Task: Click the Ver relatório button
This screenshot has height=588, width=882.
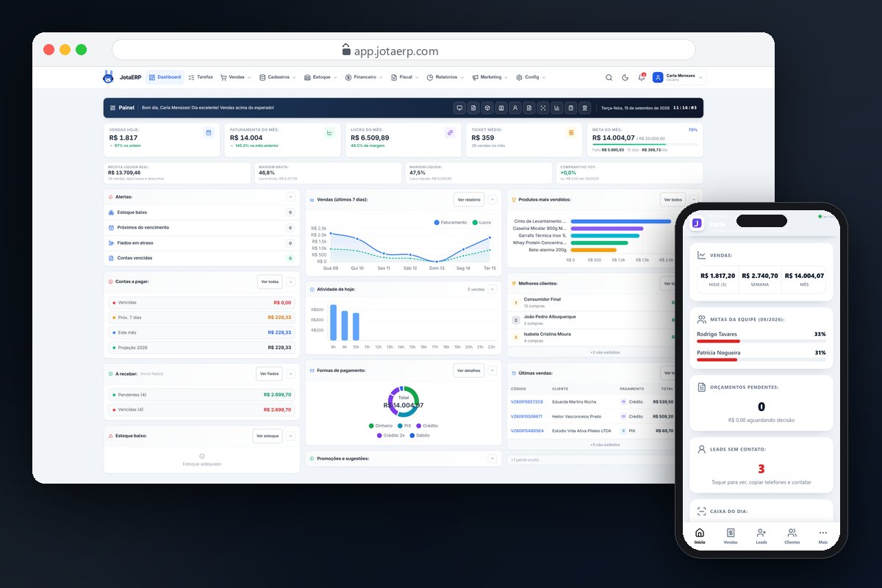Action: pos(469,199)
